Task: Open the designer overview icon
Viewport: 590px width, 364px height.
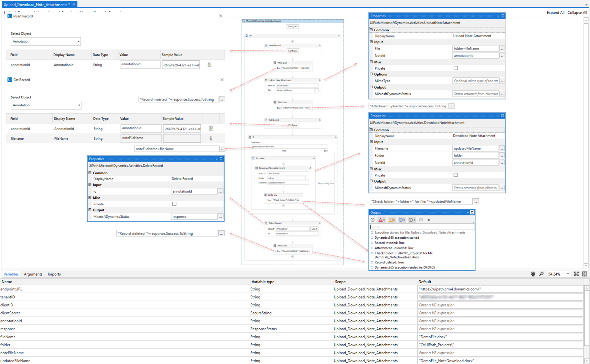Action: tap(584, 274)
